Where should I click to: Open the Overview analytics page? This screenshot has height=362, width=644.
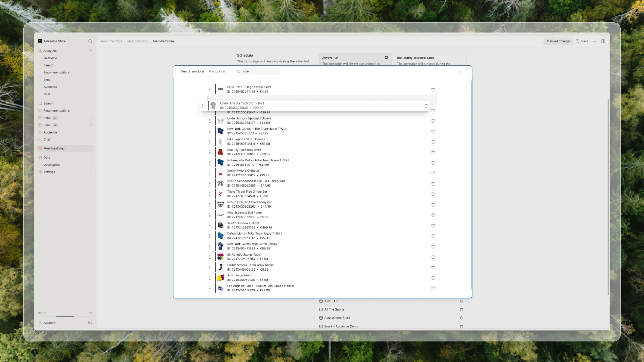point(50,58)
